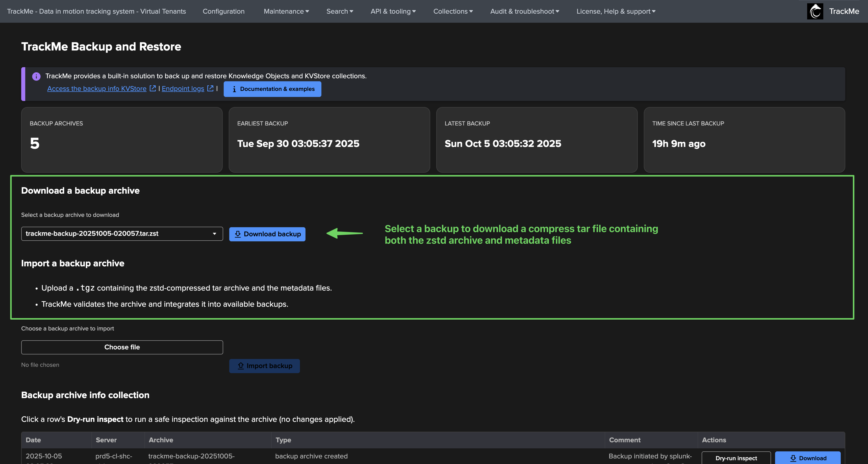Click external link icon beside Endpoint logs
This screenshot has height=464, width=868.
pyautogui.click(x=210, y=88)
